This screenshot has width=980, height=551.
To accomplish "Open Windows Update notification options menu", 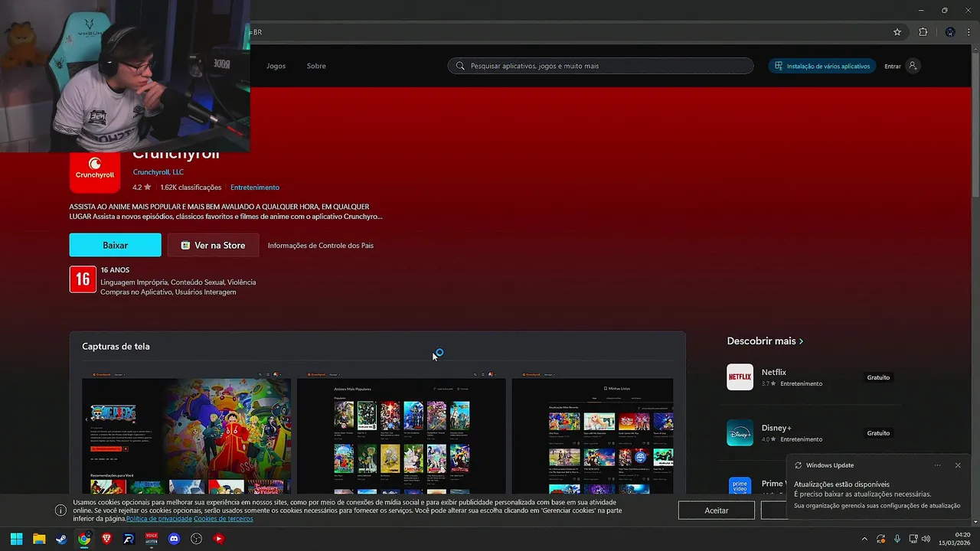I will tap(937, 465).
